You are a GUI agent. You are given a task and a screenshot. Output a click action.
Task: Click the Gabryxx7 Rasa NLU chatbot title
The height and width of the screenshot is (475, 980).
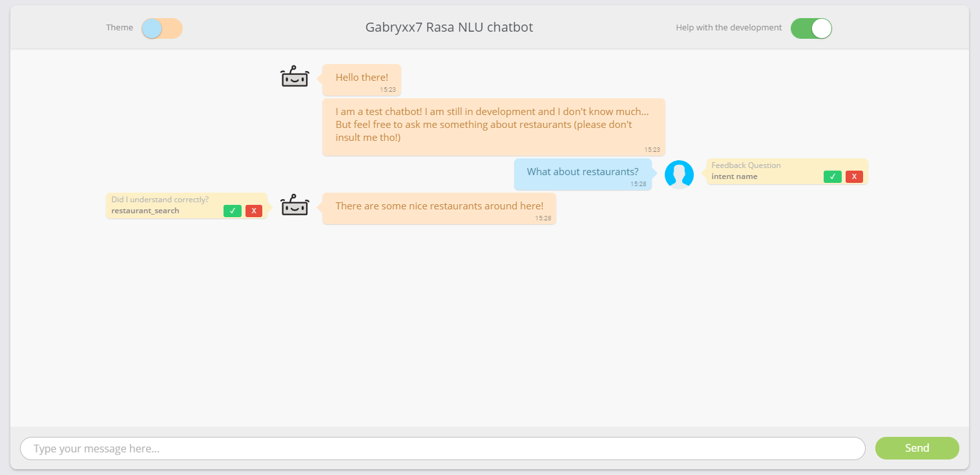pyautogui.click(x=449, y=27)
